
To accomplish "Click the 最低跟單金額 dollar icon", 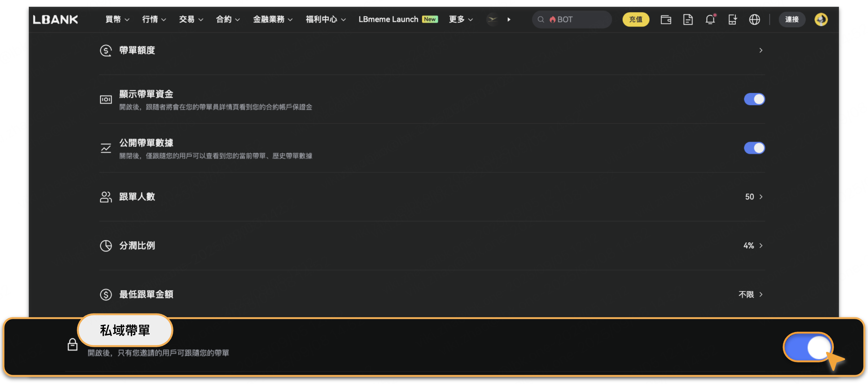I will coord(106,295).
